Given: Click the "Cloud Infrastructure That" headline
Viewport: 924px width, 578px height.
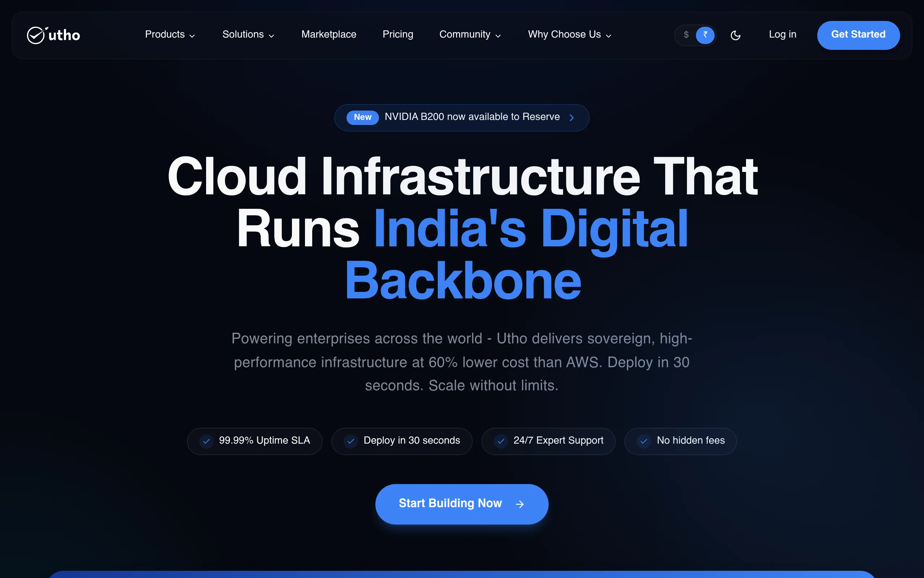Looking at the screenshot, I should (462, 177).
